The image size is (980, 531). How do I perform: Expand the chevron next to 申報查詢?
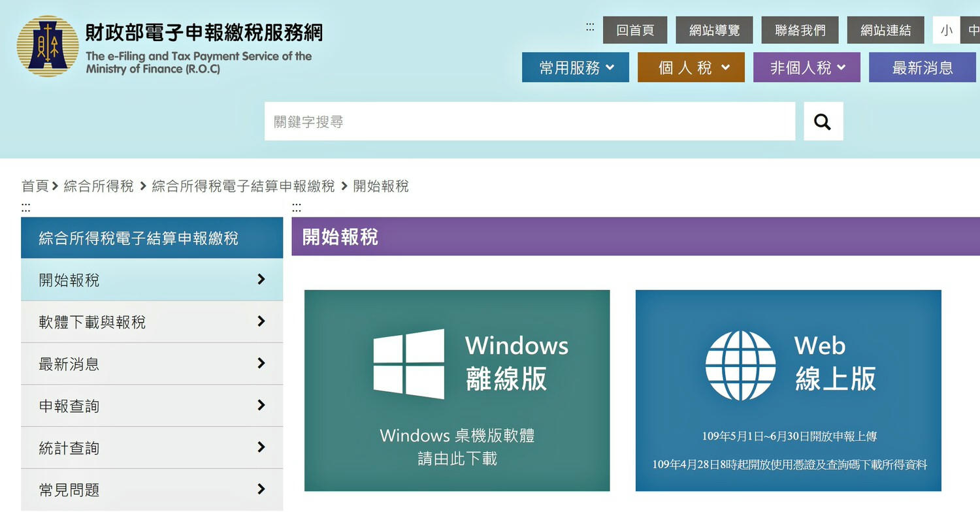(261, 405)
